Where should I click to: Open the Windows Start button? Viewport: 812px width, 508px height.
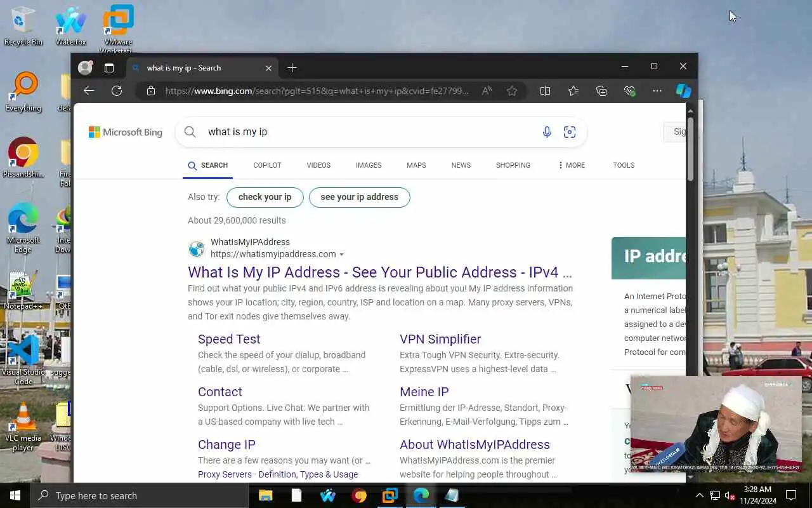[15, 495]
